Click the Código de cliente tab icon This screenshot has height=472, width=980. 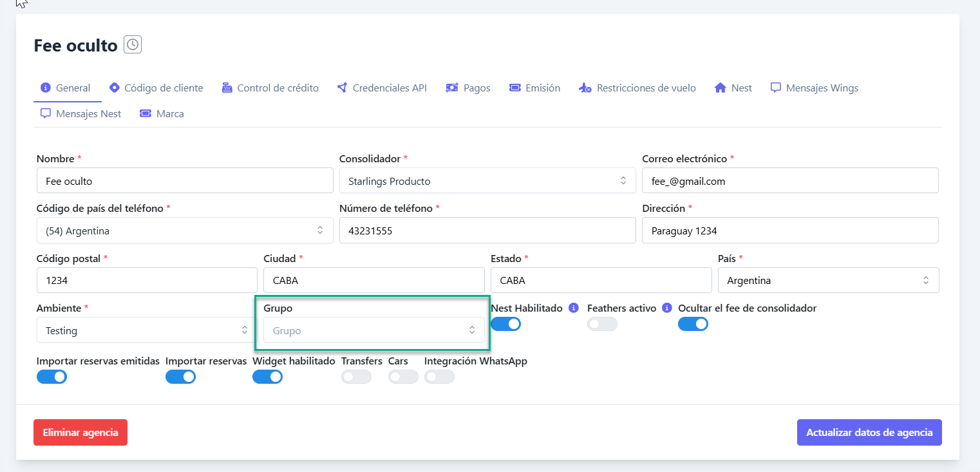point(114,88)
